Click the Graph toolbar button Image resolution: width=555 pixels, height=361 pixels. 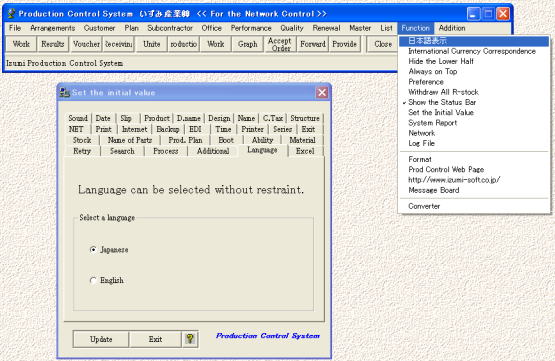tap(247, 44)
